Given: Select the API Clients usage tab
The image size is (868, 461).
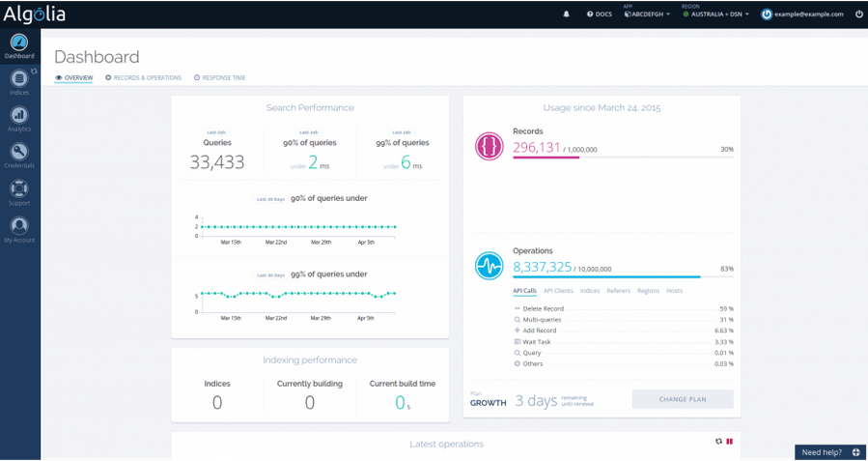Looking at the screenshot, I should click(558, 291).
